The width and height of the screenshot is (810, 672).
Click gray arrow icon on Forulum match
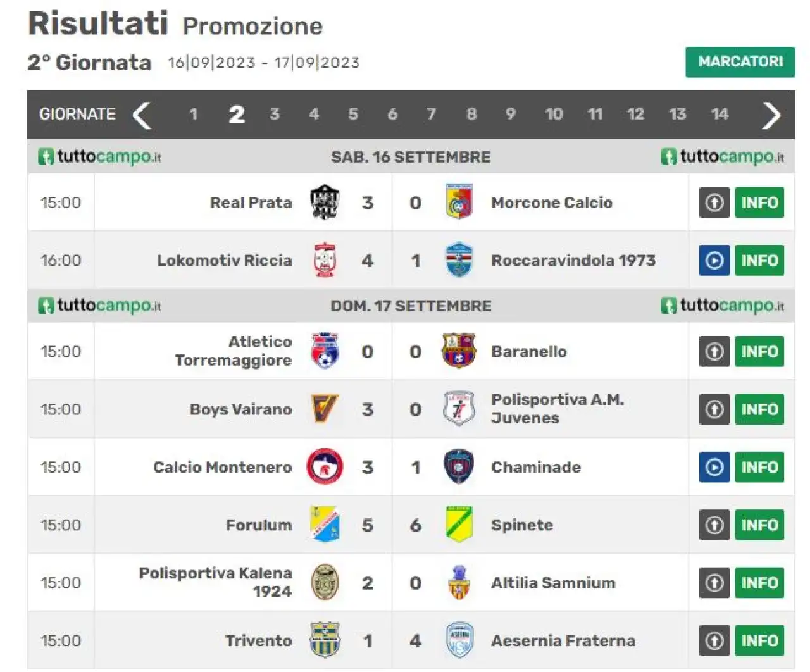tap(714, 525)
